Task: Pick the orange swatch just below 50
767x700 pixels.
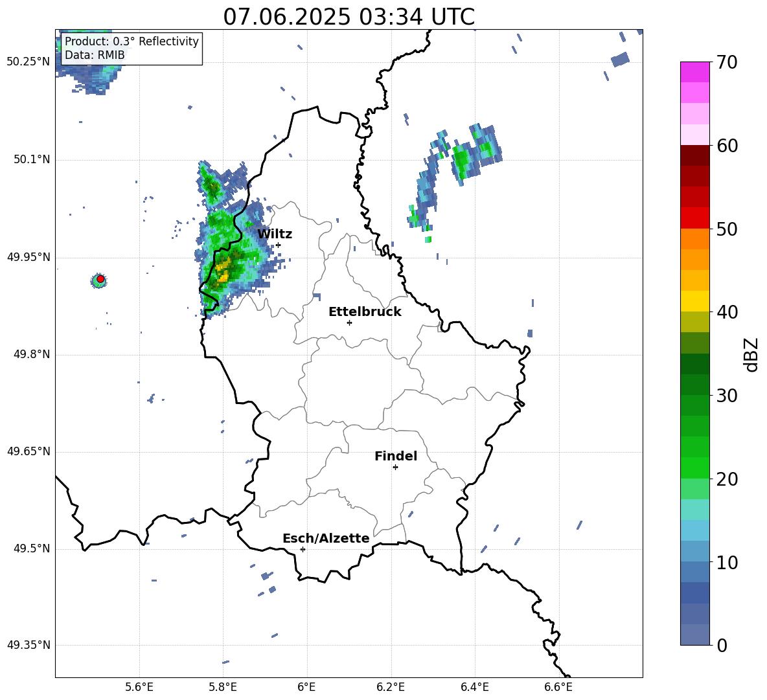Action: click(x=694, y=239)
